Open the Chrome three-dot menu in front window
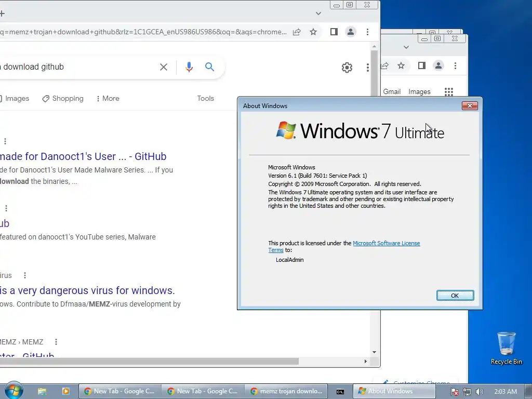 tap(367, 32)
